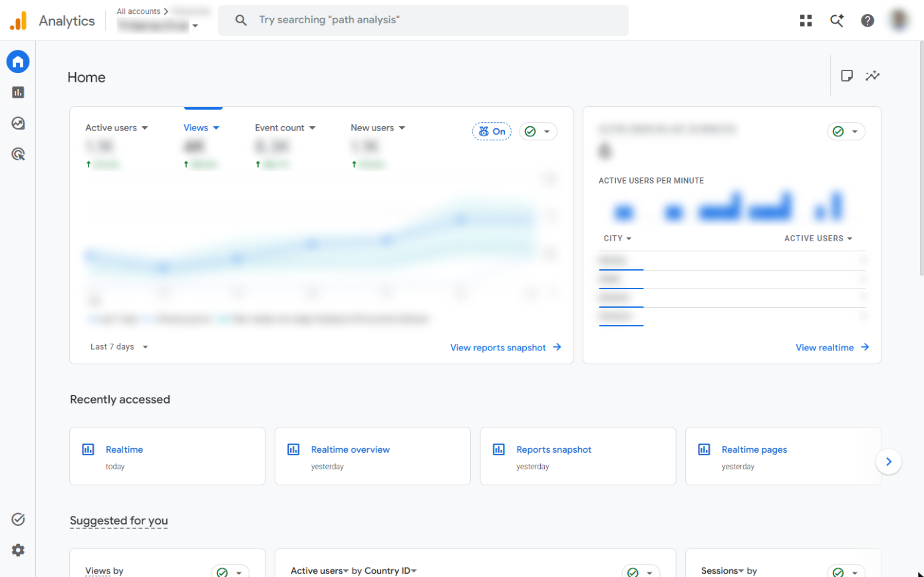924x577 pixels.
Task: Open the Google apps grid icon
Action: (x=806, y=20)
